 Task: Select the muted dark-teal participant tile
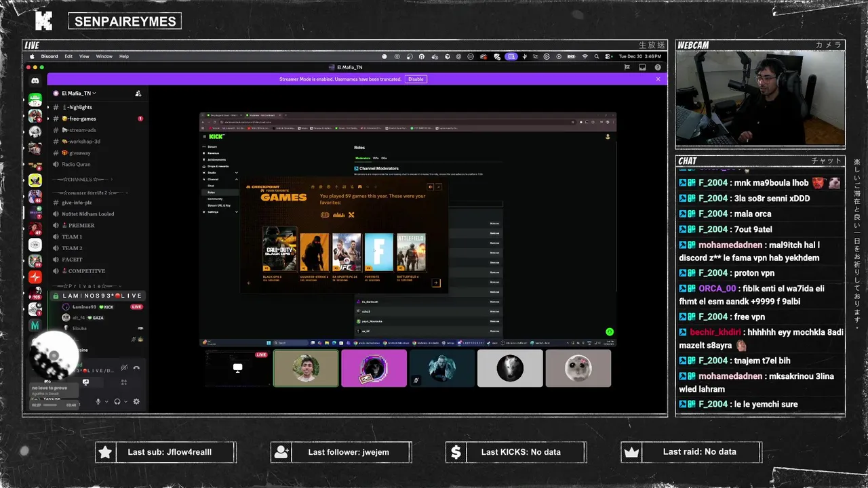click(x=442, y=368)
